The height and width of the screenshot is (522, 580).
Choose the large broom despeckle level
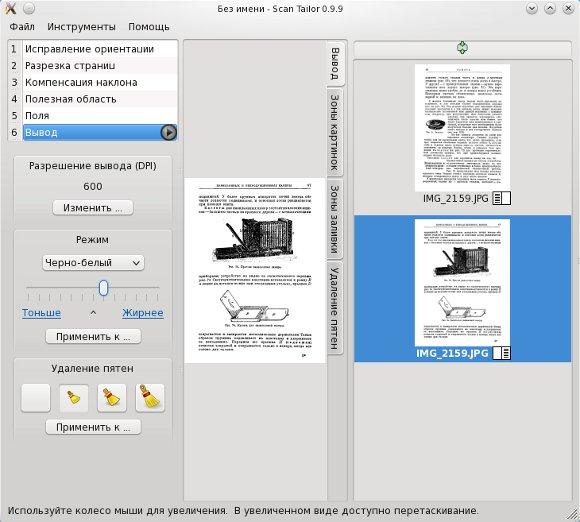(x=150, y=398)
